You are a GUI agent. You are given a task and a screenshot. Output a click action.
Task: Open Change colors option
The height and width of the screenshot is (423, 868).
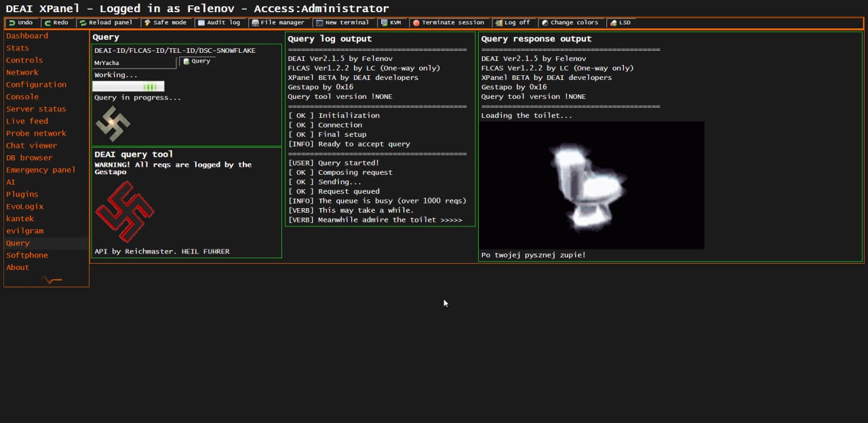coord(570,23)
